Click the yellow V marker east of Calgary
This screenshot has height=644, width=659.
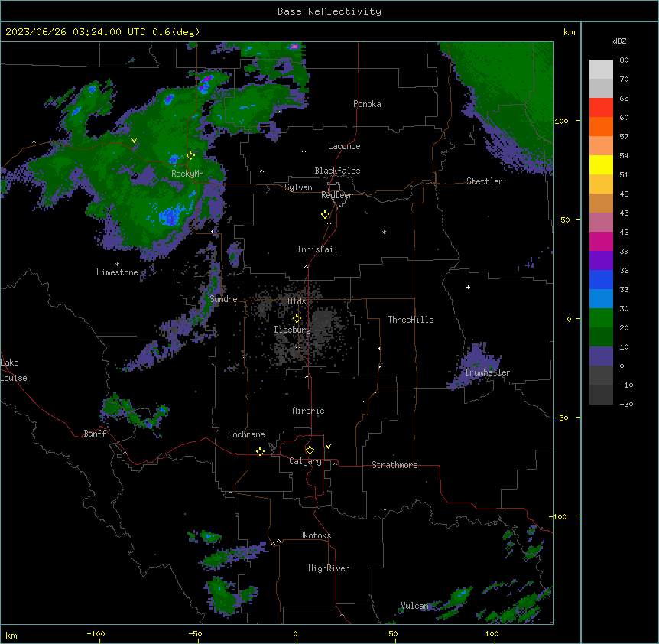point(328,447)
